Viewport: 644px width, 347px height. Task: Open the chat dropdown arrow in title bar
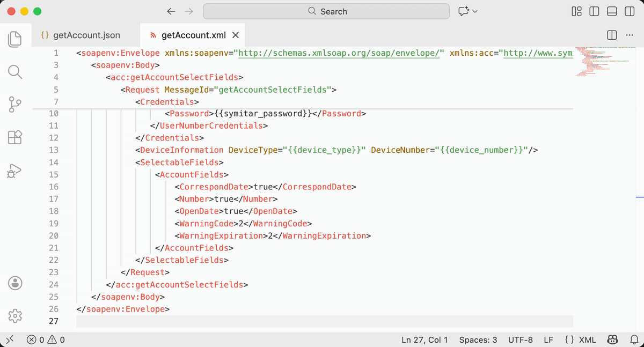[475, 11]
